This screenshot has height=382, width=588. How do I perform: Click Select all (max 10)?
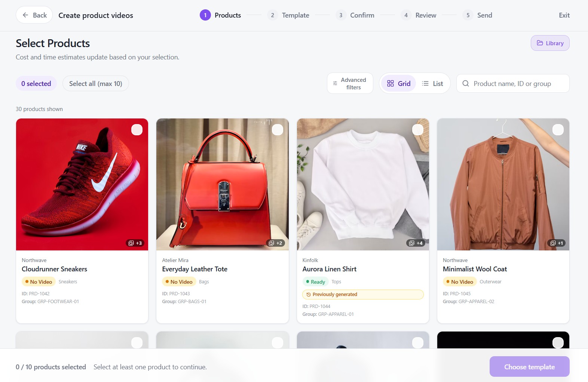(x=96, y=83)
